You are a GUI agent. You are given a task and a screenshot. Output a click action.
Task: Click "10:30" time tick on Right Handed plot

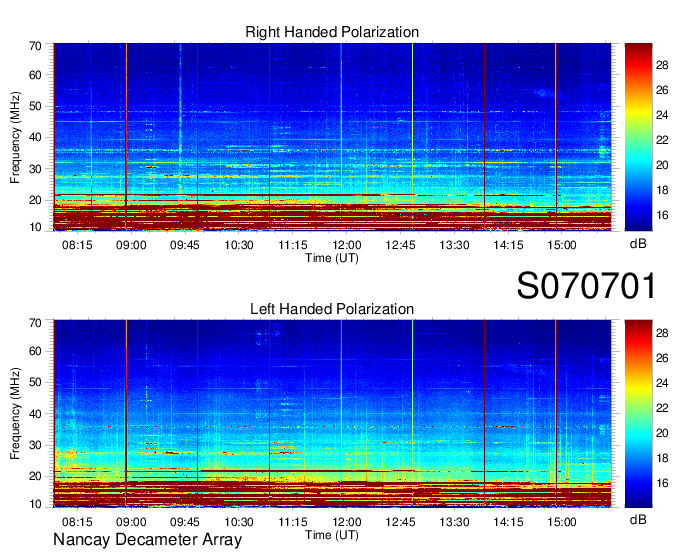[239, 245]
